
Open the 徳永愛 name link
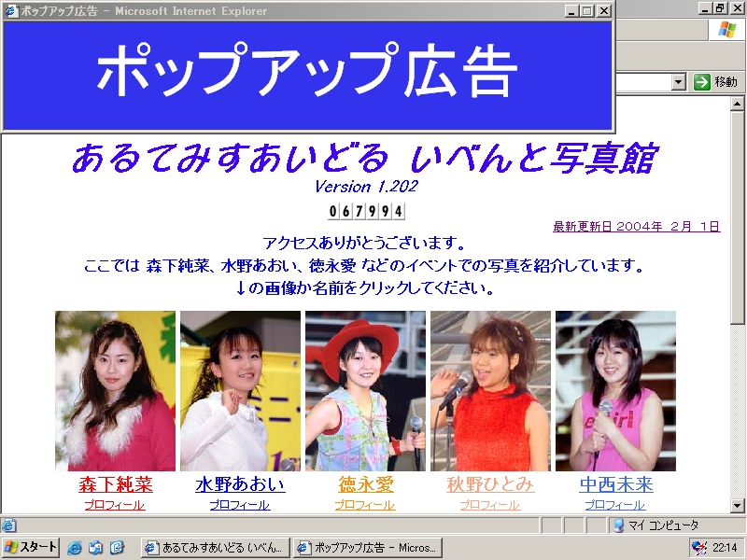click(365, 484)
